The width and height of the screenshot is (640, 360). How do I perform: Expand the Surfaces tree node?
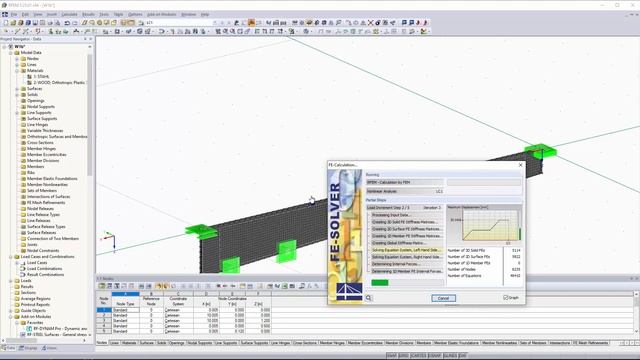[x=17, y=89]
